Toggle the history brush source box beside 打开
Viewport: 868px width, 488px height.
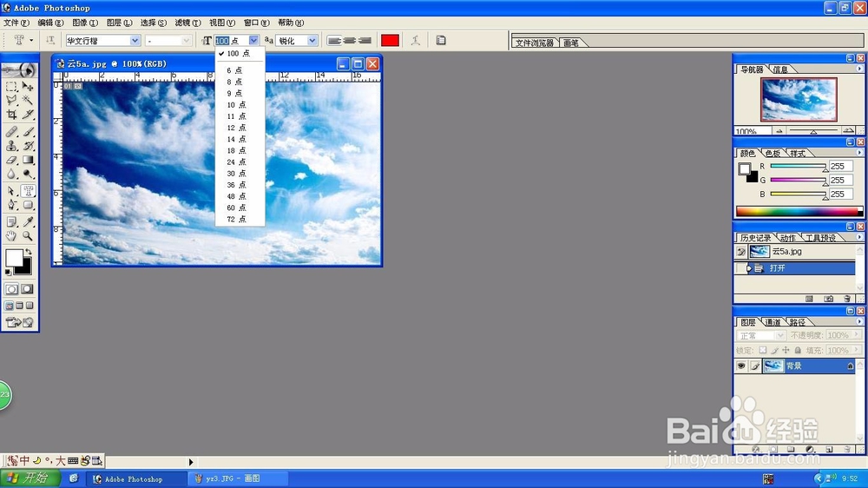(740, 268)
